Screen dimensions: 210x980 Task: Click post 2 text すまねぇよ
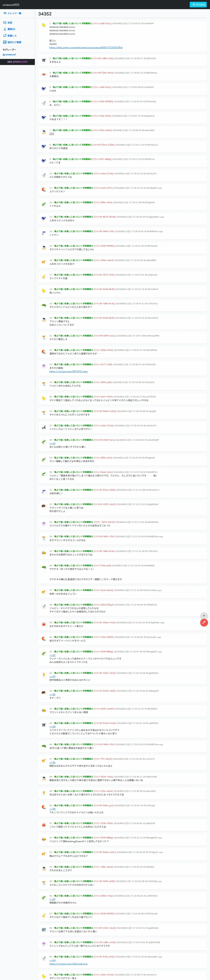pyautogui.click(x=55, y=62)
